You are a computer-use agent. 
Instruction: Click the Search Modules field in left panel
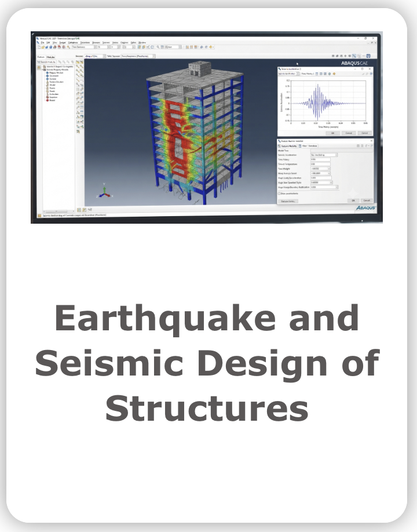pyautogui.click(x=46, y=62)
